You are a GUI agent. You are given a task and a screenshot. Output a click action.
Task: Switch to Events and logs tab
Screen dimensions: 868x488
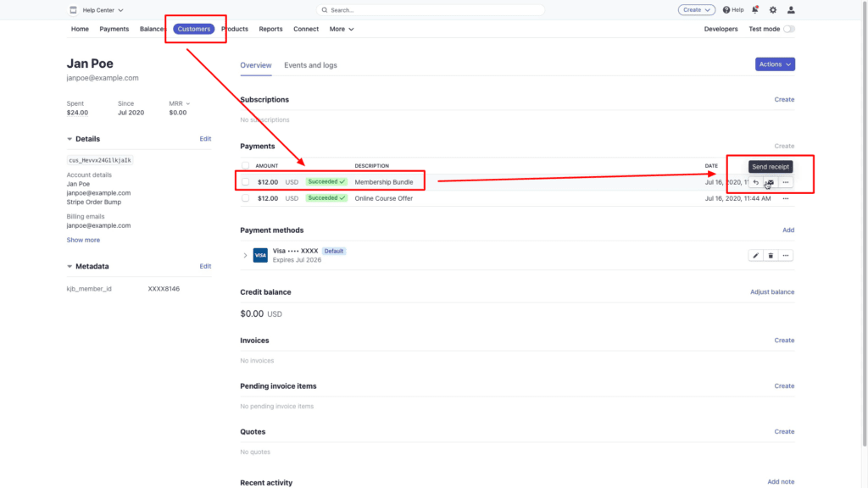tap(310, 65)
